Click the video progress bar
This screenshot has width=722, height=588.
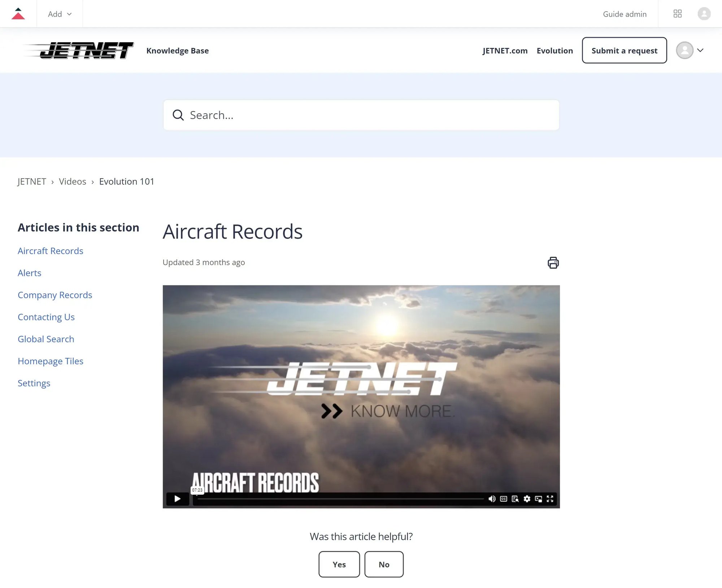339,499
